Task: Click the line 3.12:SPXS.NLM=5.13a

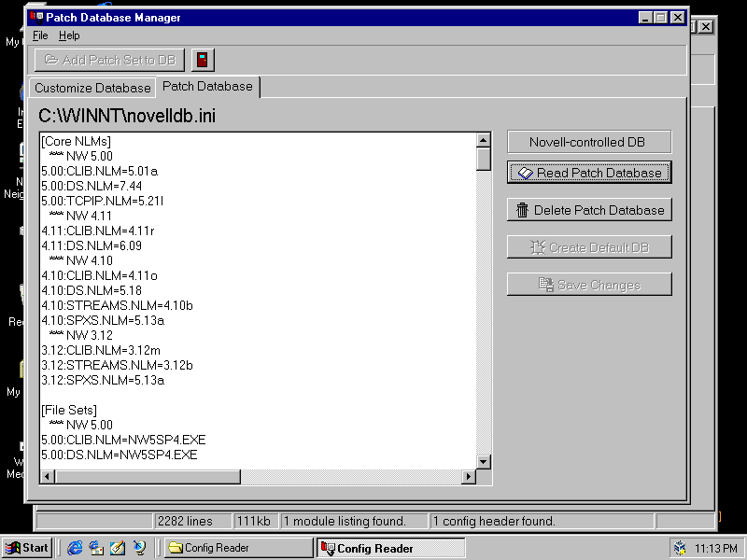Action: click(103, 381)
